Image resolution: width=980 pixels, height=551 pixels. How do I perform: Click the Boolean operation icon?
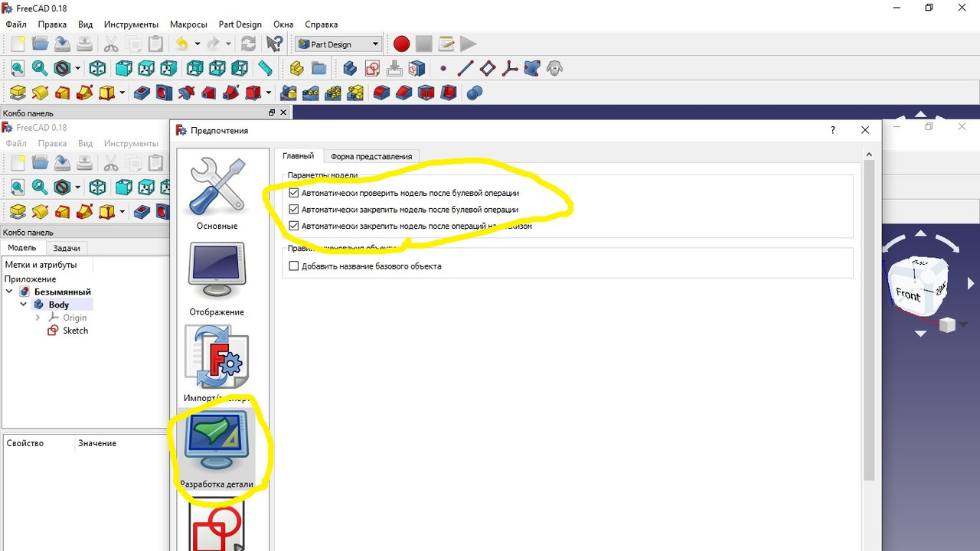(475, 93)
